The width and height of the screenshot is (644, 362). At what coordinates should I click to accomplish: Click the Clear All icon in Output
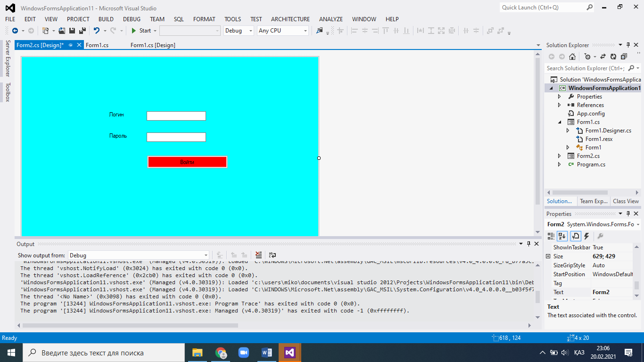click(258, 255)
